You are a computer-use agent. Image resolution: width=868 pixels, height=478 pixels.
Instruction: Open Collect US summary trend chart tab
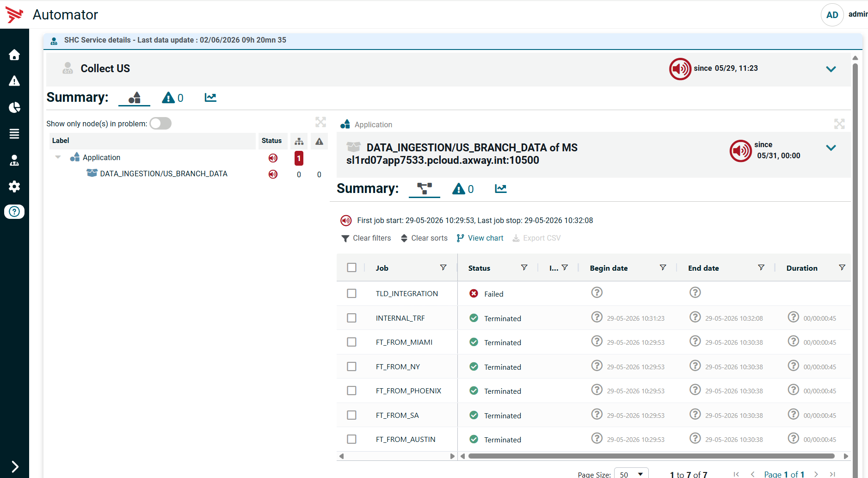pos(210,97)
